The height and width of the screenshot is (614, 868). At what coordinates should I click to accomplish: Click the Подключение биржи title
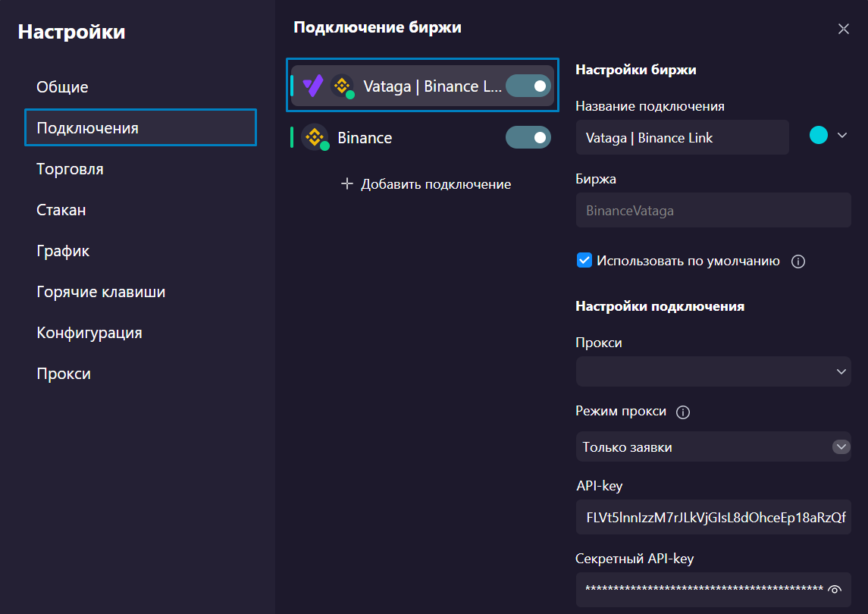click(377, 27)
